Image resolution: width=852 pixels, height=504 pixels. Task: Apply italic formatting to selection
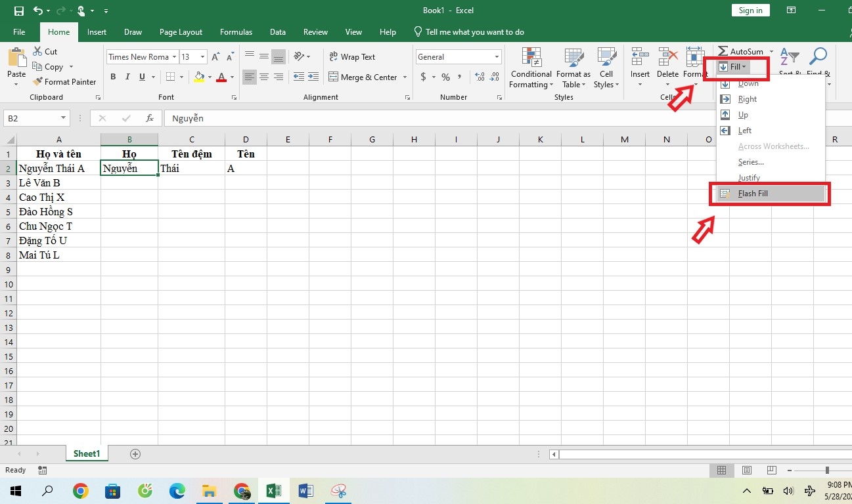[127, 77]
